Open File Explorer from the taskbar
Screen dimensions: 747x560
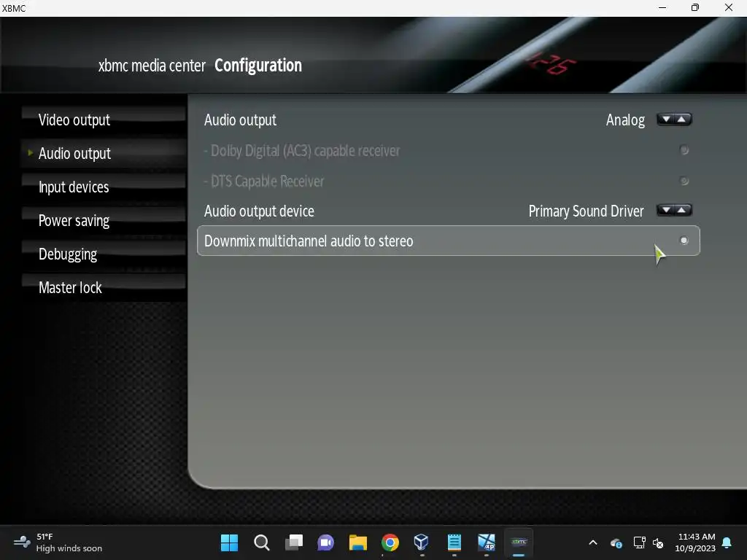click(x=357, y=542)
